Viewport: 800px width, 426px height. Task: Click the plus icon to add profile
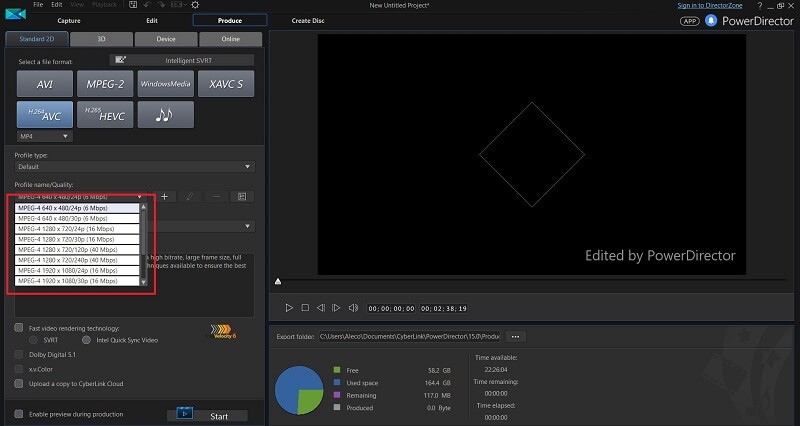click(164, 196)
